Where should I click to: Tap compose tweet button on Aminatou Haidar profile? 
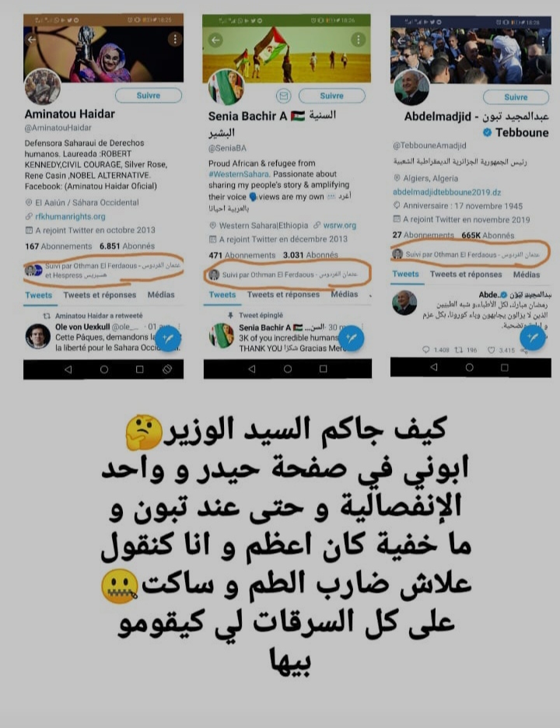(x=167, y=339)
